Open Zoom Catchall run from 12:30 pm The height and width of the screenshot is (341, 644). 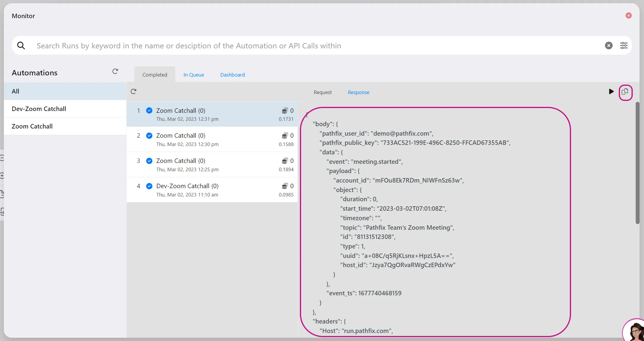212,139
